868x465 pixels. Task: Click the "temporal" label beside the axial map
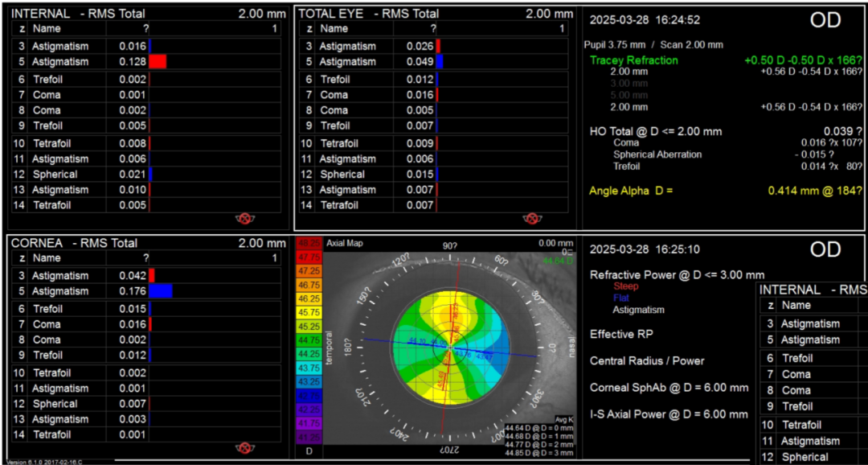point(329,348)
